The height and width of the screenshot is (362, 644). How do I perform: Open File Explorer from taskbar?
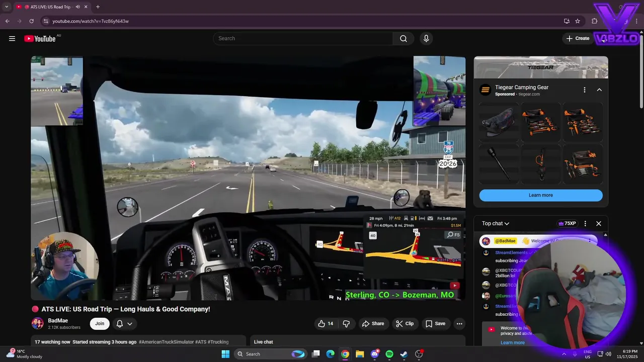pyautogui.click(x=360, y=354)
